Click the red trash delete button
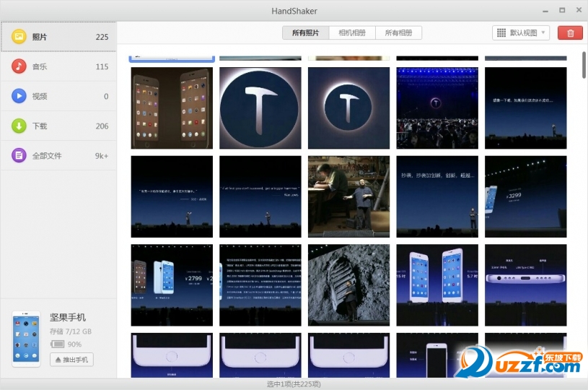This screenshot has height=390, width=588. [570, 33]
